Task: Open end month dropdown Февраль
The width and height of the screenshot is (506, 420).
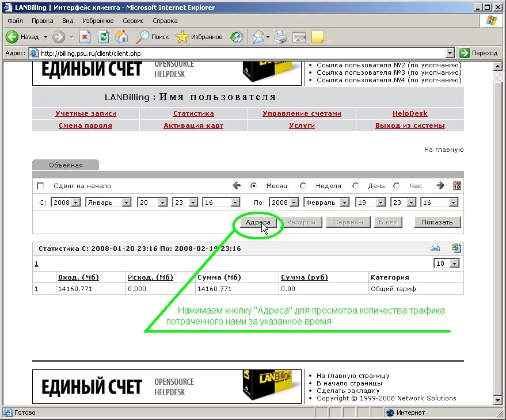Action: click(326, 203)
